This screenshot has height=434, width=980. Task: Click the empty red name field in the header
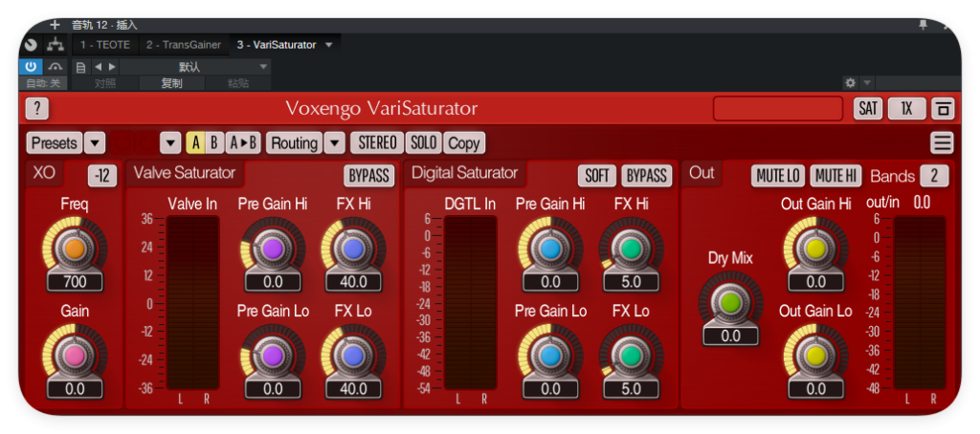point(778,109)
